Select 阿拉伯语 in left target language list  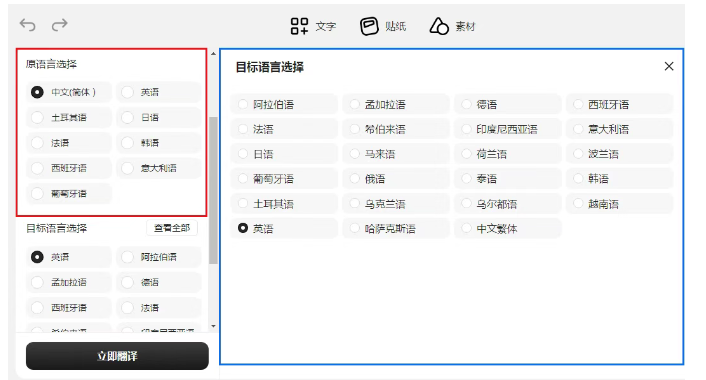[158, 257]
